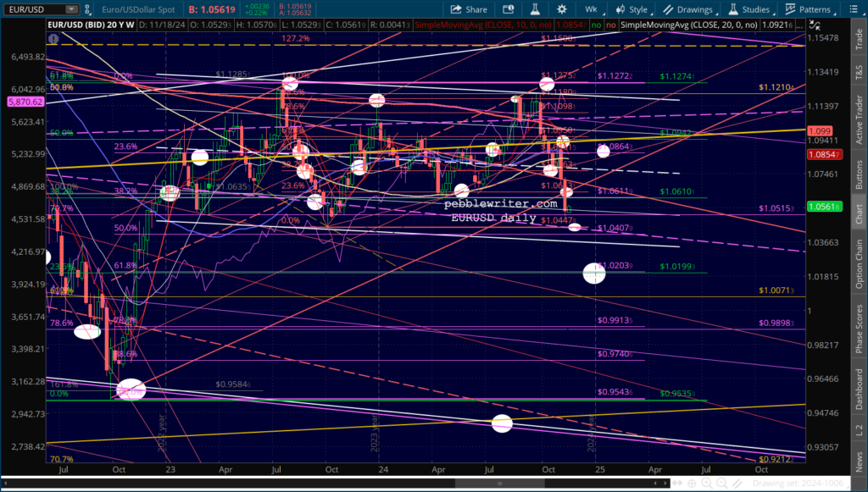Click the $1.1272 magenta level label
This screenshot has width=868, height=492.
coord(615,75)
